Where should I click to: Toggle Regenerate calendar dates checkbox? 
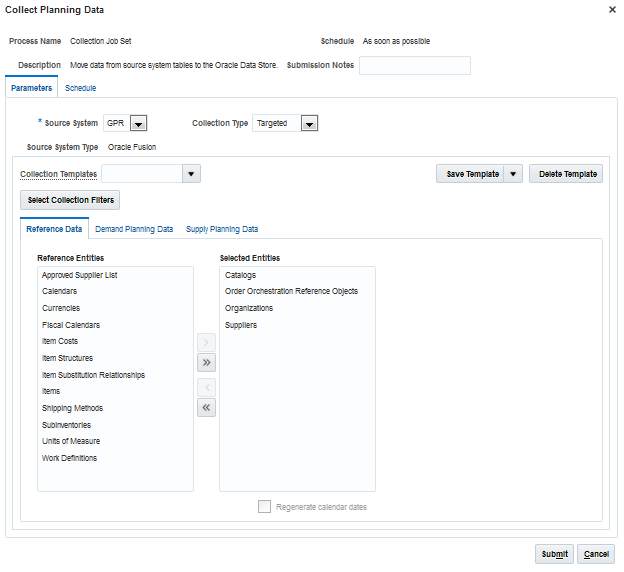pyautogui.click(x=264, y=507)
